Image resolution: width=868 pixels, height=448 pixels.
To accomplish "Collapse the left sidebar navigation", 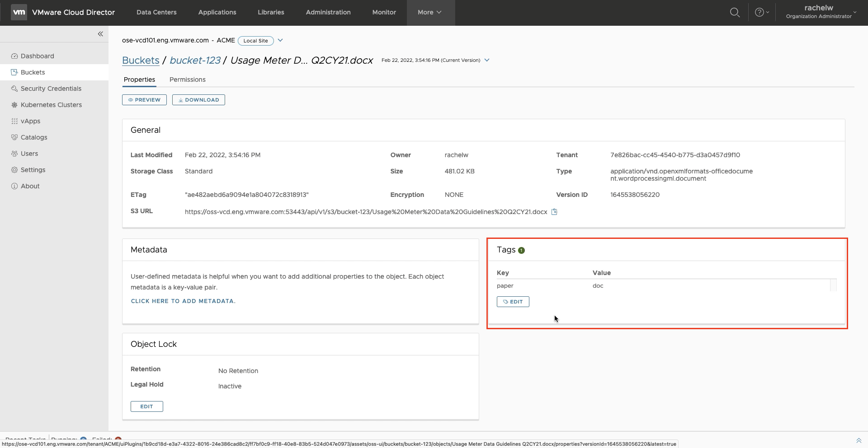I will coord(100,34).
